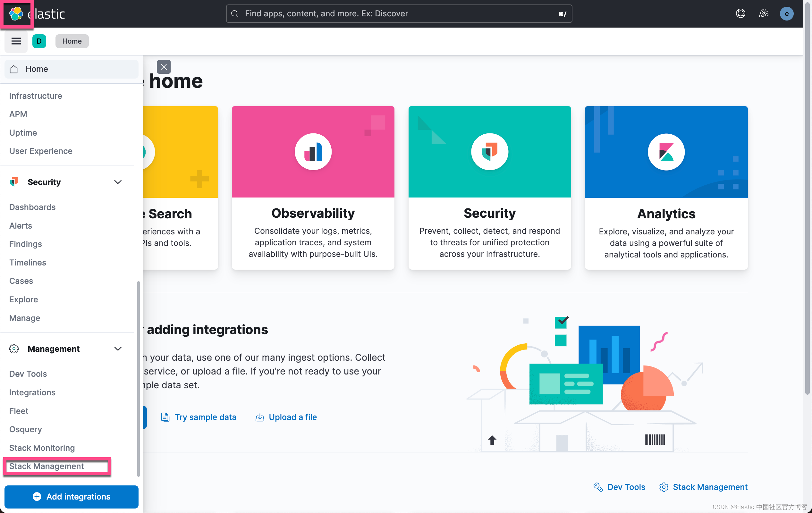Screen dimensions: 812x513
Task: Click the user avatar 'e'
Action: (786, 14)
